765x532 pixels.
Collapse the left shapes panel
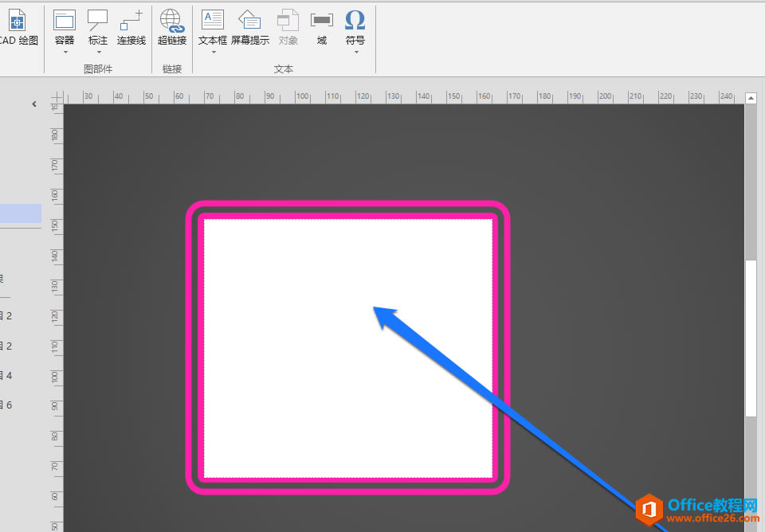click(x=33, y=104)
